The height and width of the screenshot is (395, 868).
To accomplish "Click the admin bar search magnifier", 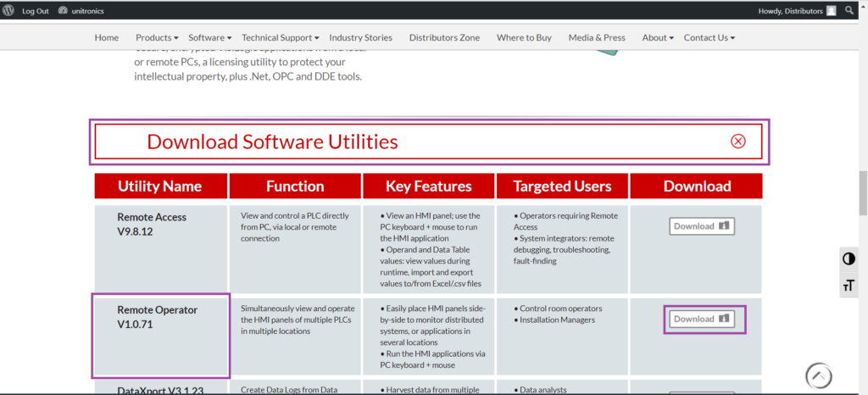I will pyautogui.click(x=849, y=10).
